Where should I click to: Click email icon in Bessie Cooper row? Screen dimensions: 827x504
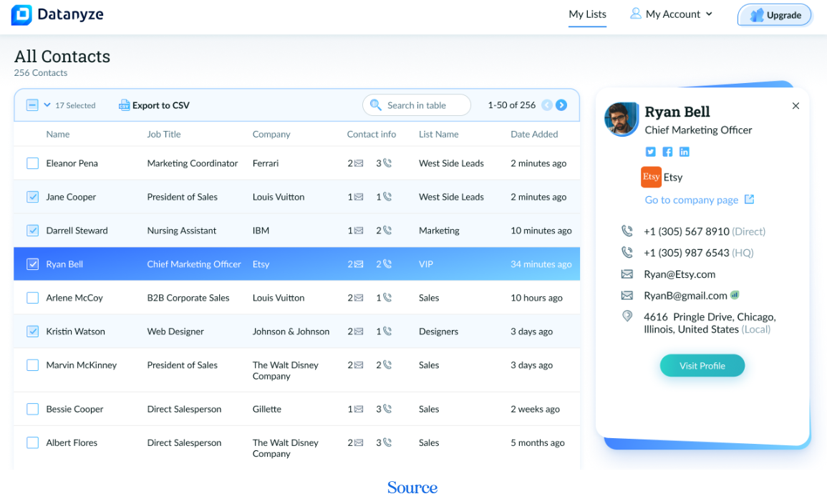359,409
